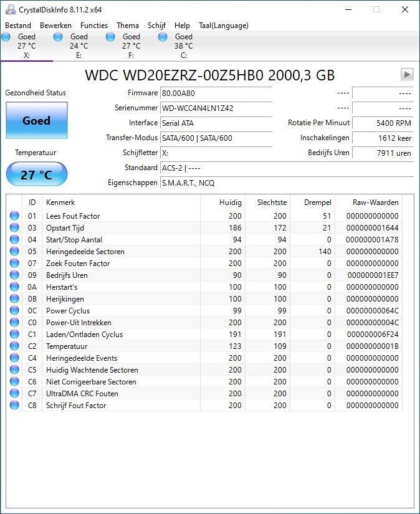Screen dimensions: 420x514
Task: Click the blue orb in row ID C2
Action: [x=14, y=346]
